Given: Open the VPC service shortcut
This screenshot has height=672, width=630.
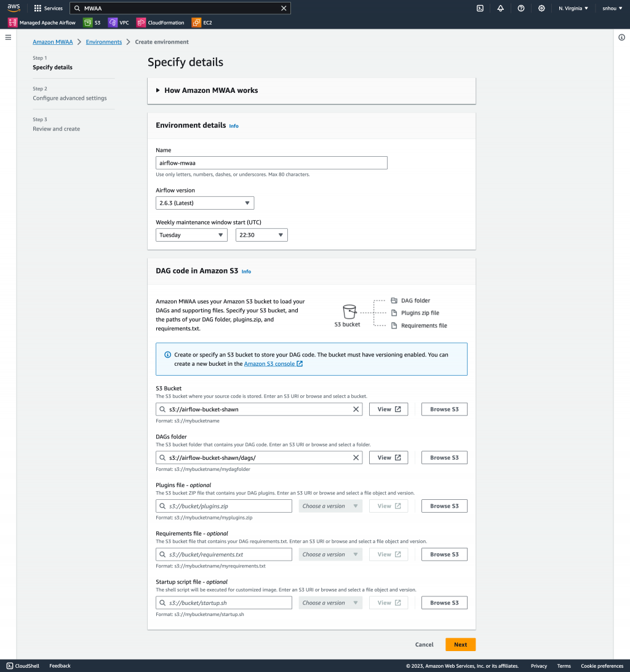Looking at the screenshot, I should click(119, 23).
